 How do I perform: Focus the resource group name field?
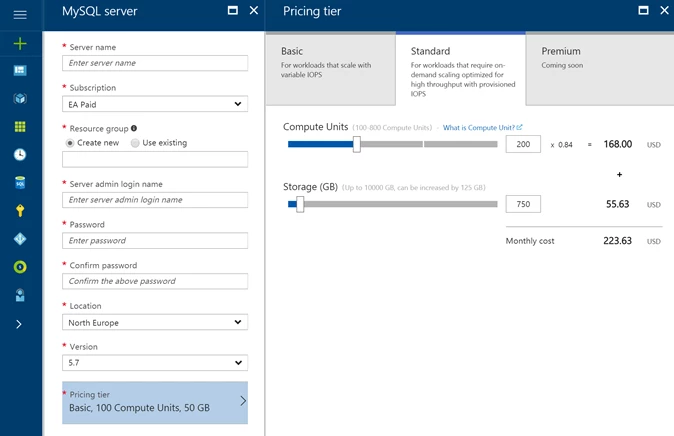tap(155, 160)
